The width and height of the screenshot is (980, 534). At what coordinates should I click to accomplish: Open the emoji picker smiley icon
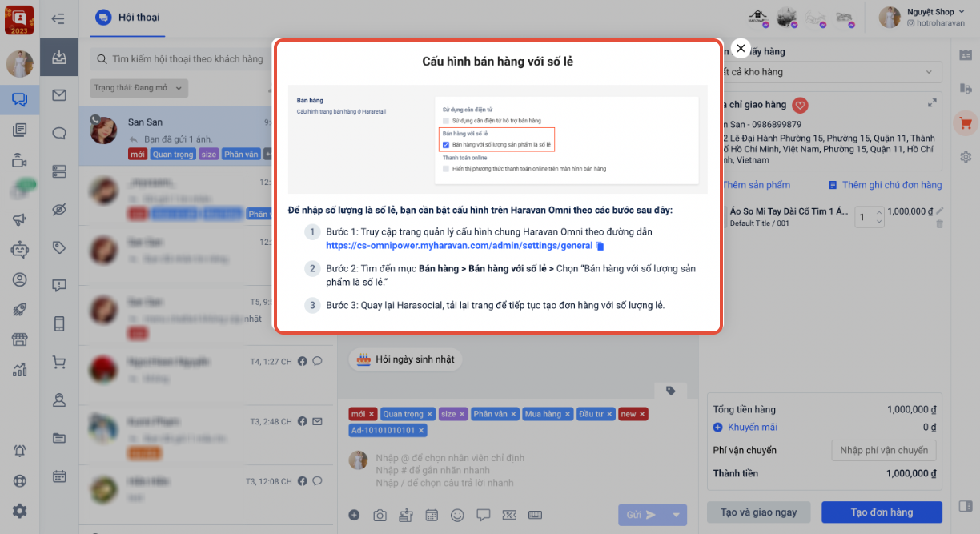[x=457, y=515]
